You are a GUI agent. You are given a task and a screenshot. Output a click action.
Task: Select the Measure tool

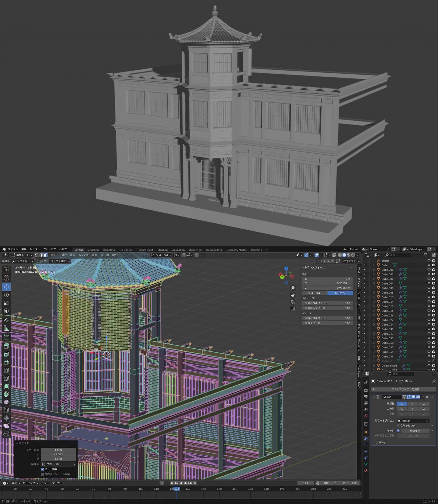click(x=6, y=328)
